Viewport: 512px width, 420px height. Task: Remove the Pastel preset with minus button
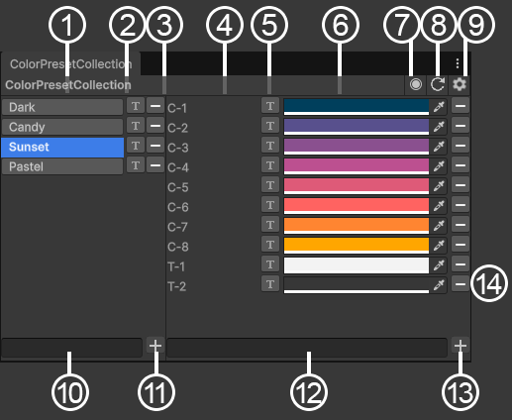155,165
